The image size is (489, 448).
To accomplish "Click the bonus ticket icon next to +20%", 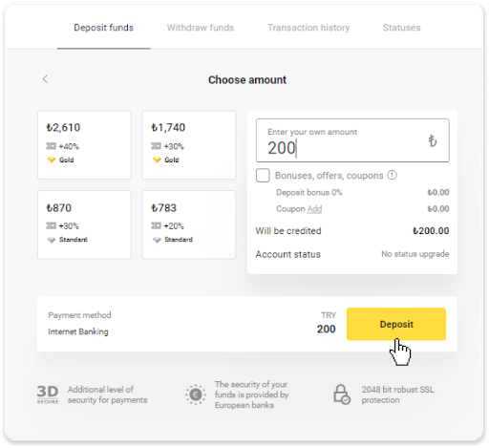I will pos(156,225).
